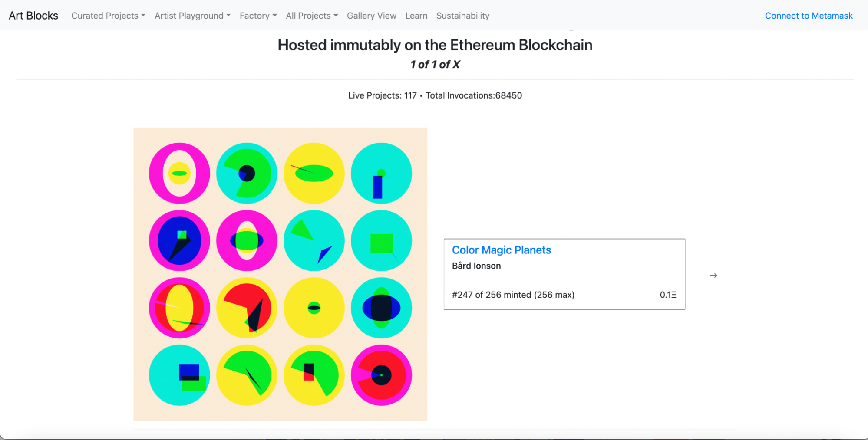The height and width of the screenshot is (440, 868).
Task: Go to Gallery View
Action: click(x=372, y=16)
